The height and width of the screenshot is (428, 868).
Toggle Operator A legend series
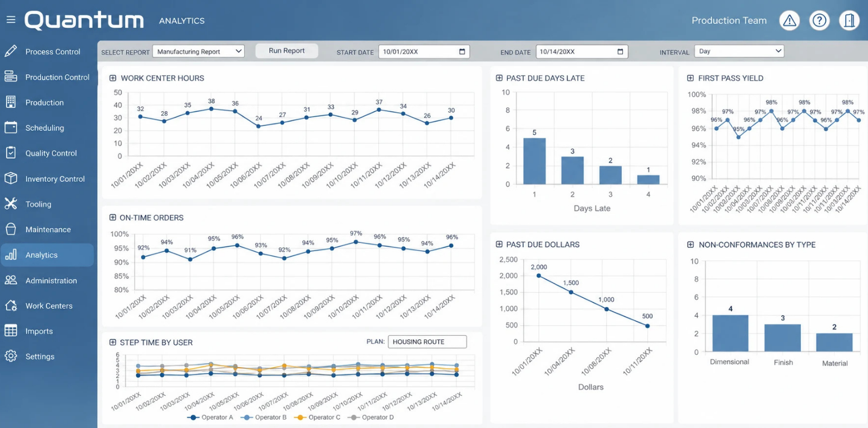(210, 417)
